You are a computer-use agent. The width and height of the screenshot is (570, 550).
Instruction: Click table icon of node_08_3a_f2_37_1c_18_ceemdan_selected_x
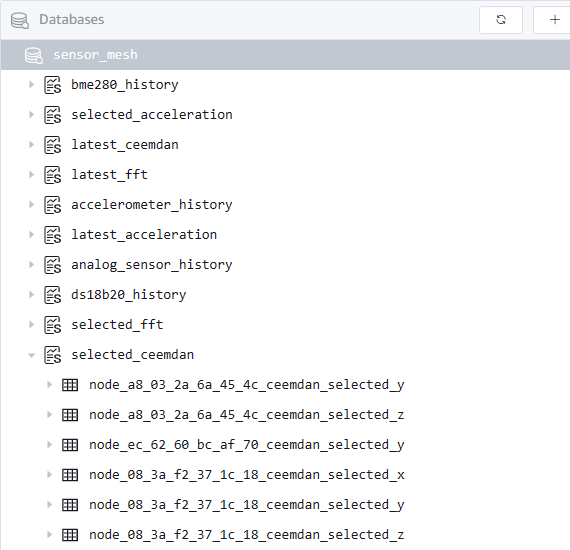70,475
